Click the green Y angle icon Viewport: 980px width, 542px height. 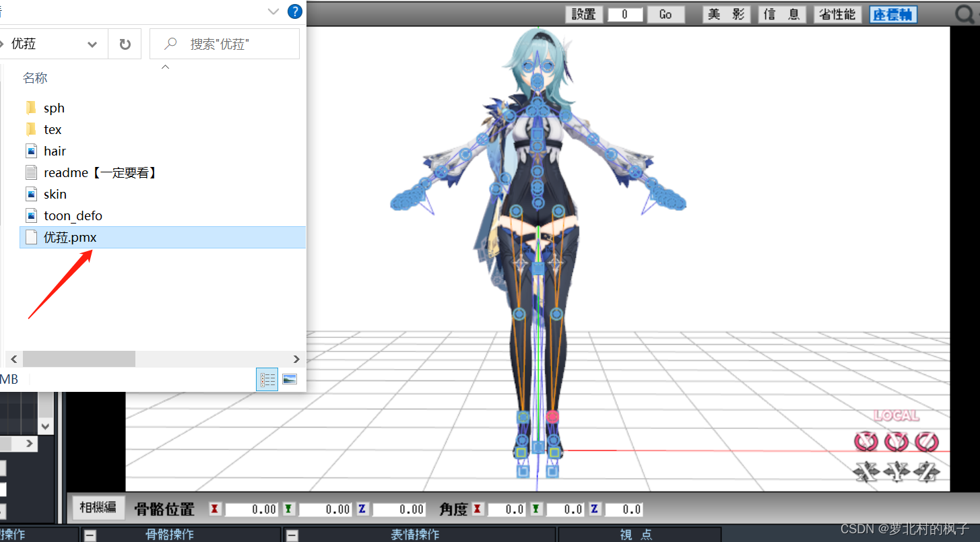pyautogui.click(x=536, y=509)
